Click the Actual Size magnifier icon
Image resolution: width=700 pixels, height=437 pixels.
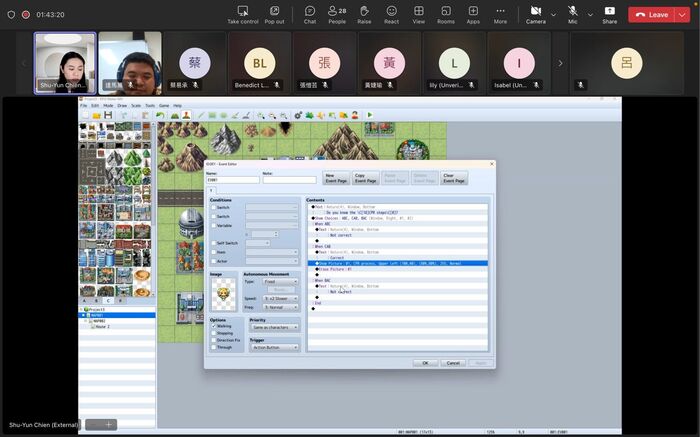(x=283, y=115)
